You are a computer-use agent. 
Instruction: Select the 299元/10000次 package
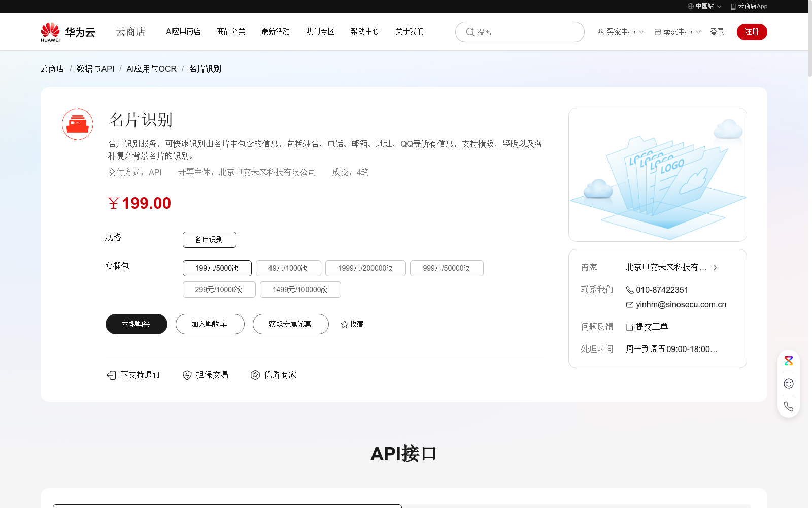219,290
